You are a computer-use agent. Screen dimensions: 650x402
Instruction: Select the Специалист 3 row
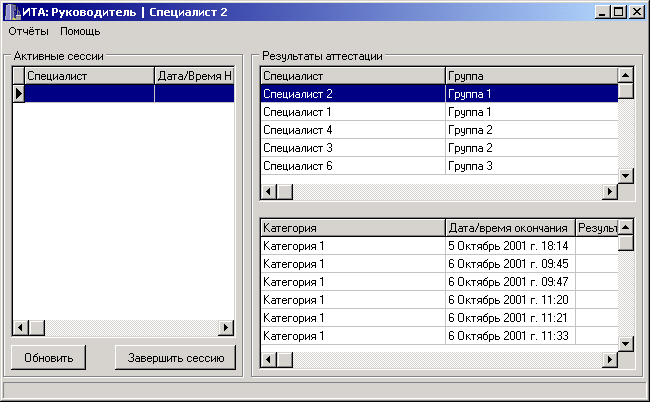[x=439, y=148]
